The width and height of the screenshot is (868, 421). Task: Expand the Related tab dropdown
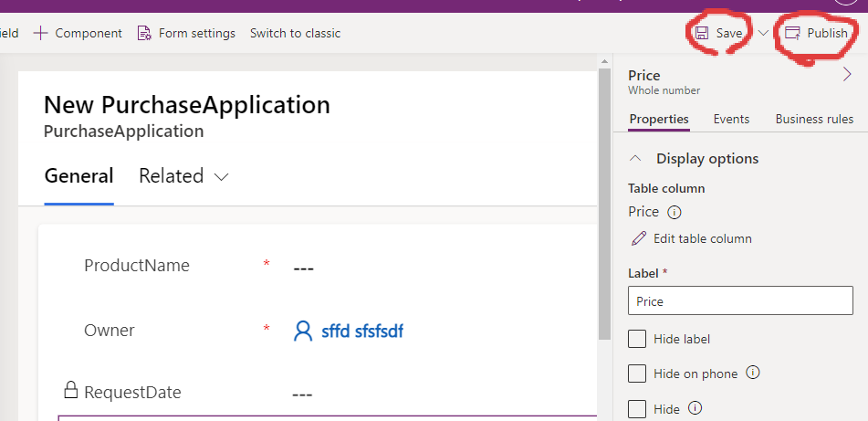220,176
